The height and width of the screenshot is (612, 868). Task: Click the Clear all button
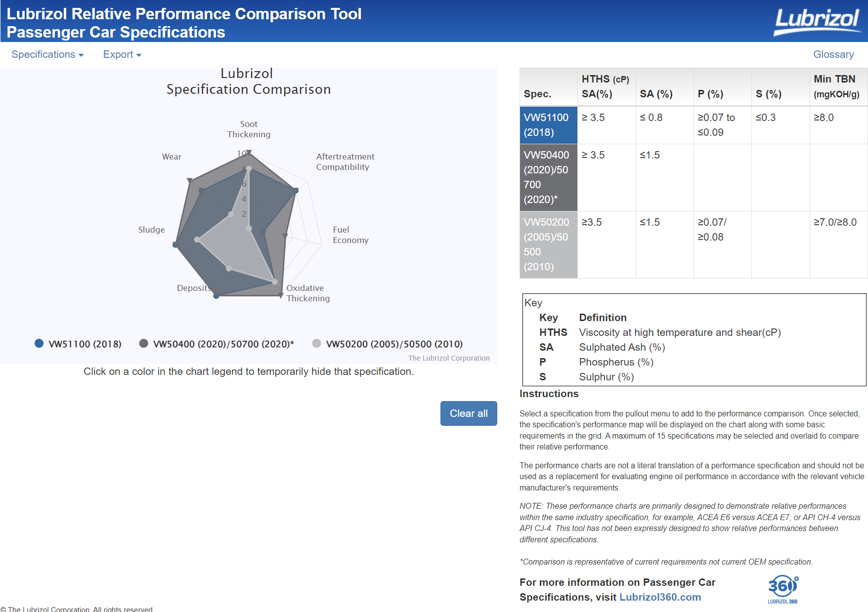coord(469,413)
